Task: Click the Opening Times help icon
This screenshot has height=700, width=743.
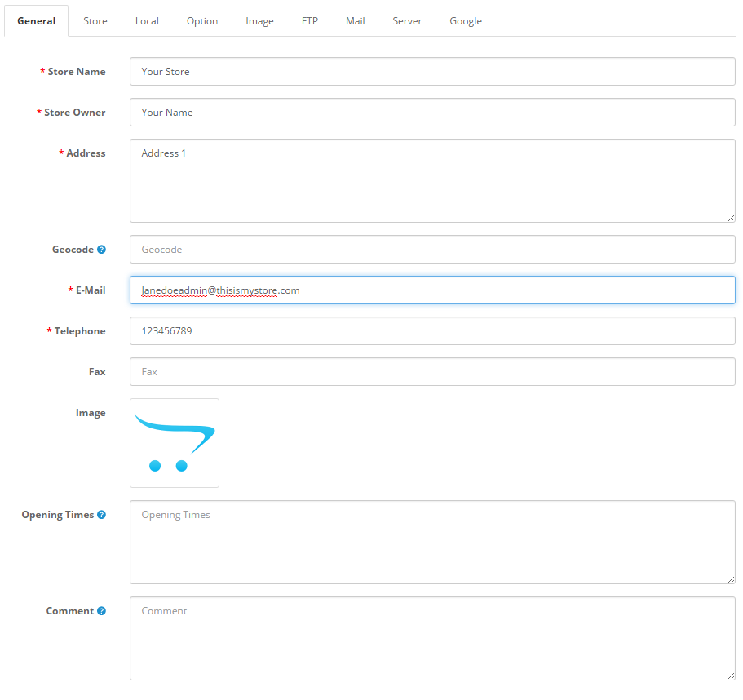Action: tap(101, 515)
